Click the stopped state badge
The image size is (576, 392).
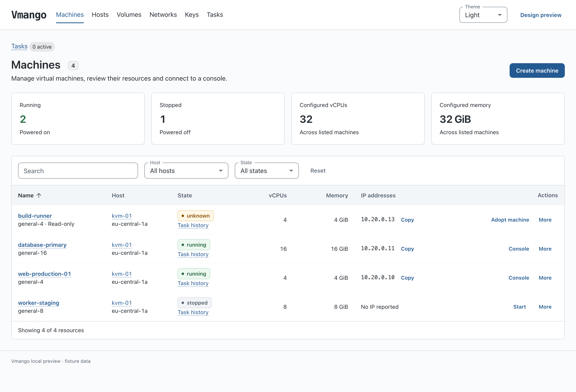coord(195,303)
